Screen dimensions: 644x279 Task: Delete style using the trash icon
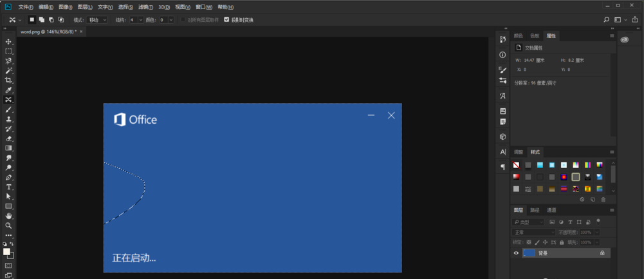[x=603, y=200]
